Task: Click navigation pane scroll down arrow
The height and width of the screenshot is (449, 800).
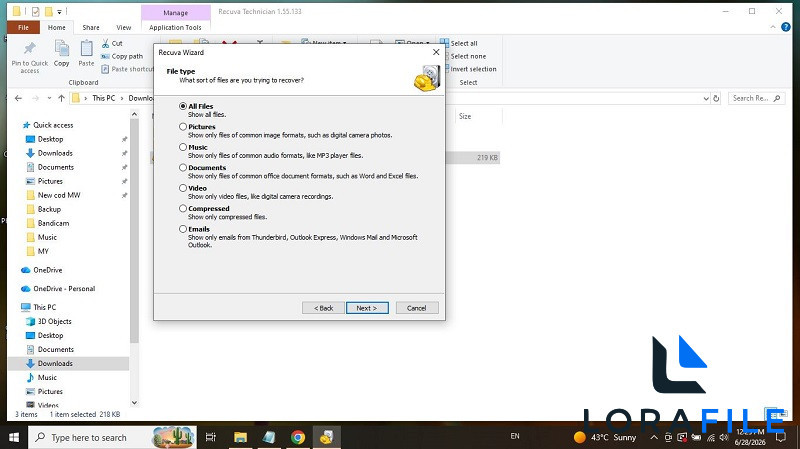Action: pos(134,402)
